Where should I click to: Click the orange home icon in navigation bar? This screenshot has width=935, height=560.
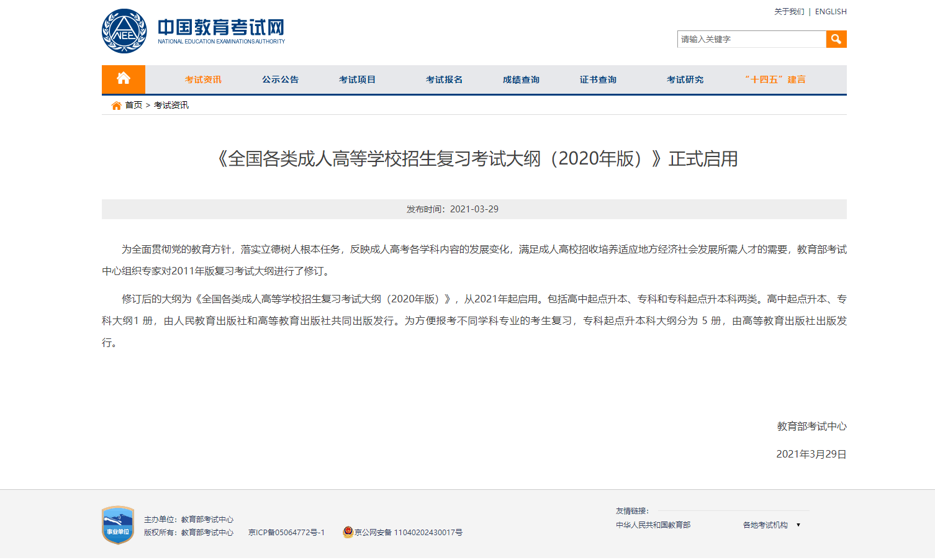tap(123, 79)
